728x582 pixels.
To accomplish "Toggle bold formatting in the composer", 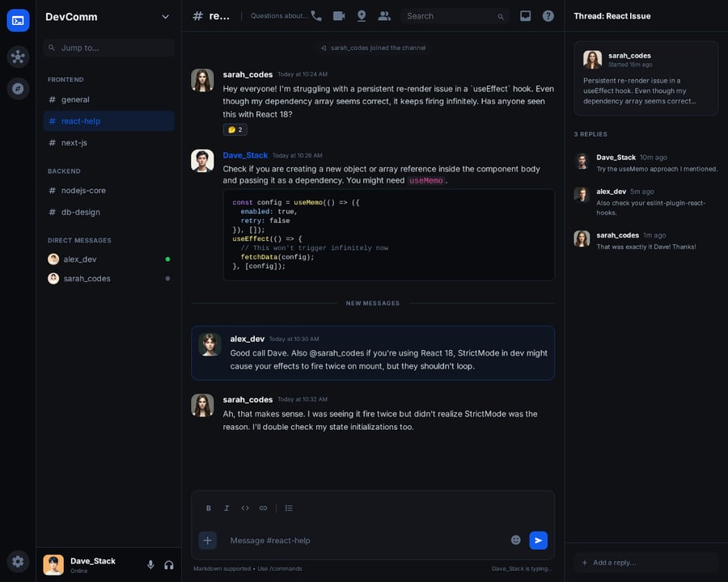I will [209, 508].
